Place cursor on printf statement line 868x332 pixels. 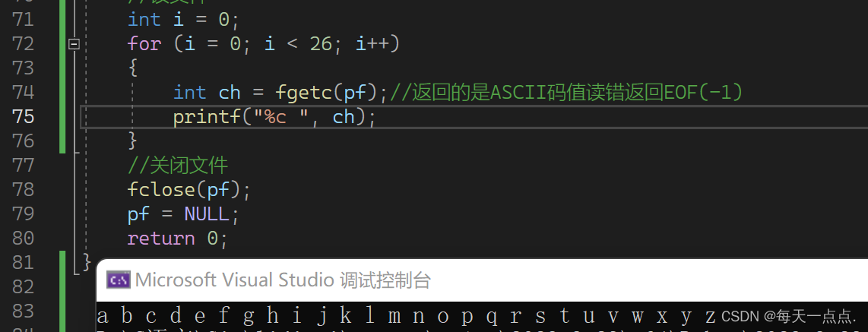point(274,117)
